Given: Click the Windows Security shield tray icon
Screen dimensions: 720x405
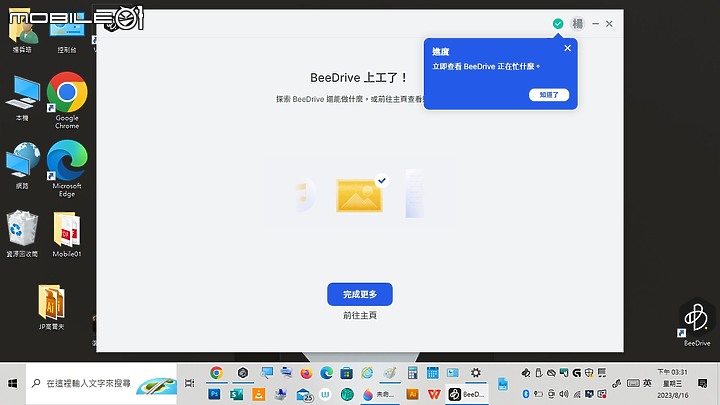Looking at the screenshot, I should (x=589, y=373).
